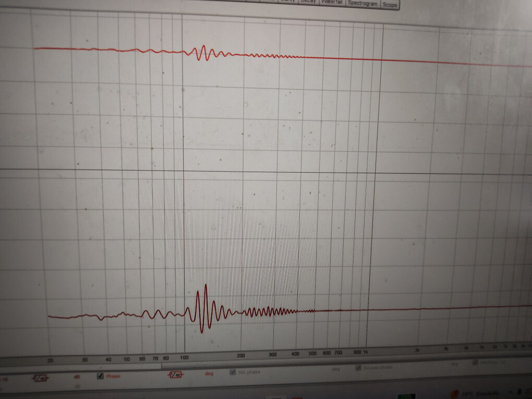
Task: Click the '1k' frequency axis label
Action: coord(366,352)
